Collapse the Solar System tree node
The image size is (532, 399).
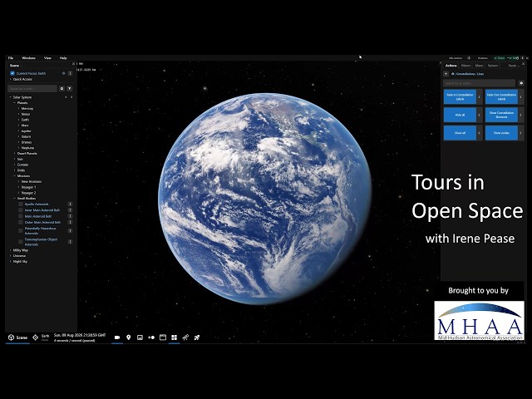coord(11,97)
